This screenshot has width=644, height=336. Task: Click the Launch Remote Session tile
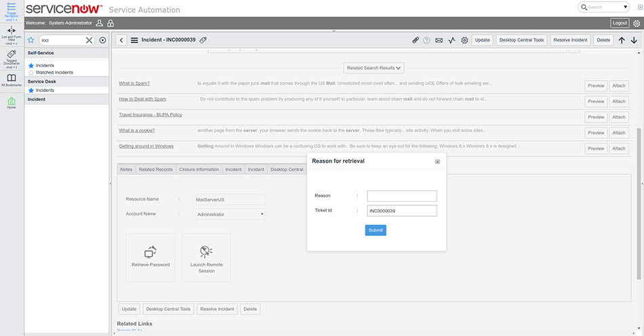[206, 257]
